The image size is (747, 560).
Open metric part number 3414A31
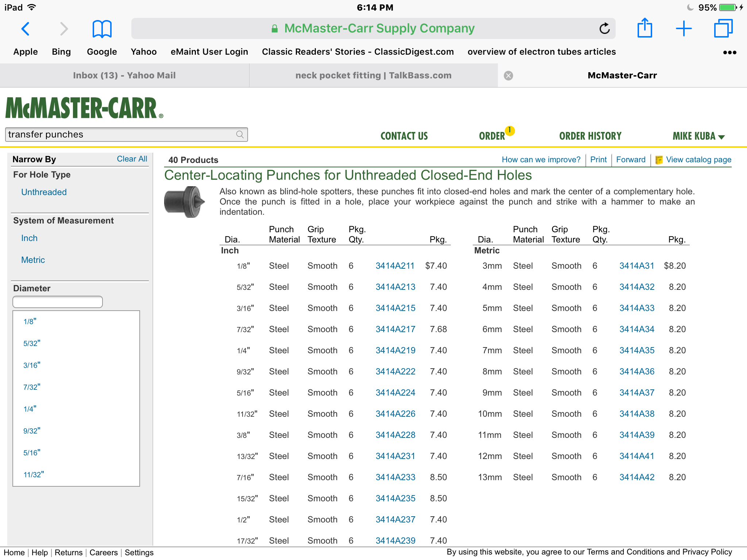pos(637,266)
